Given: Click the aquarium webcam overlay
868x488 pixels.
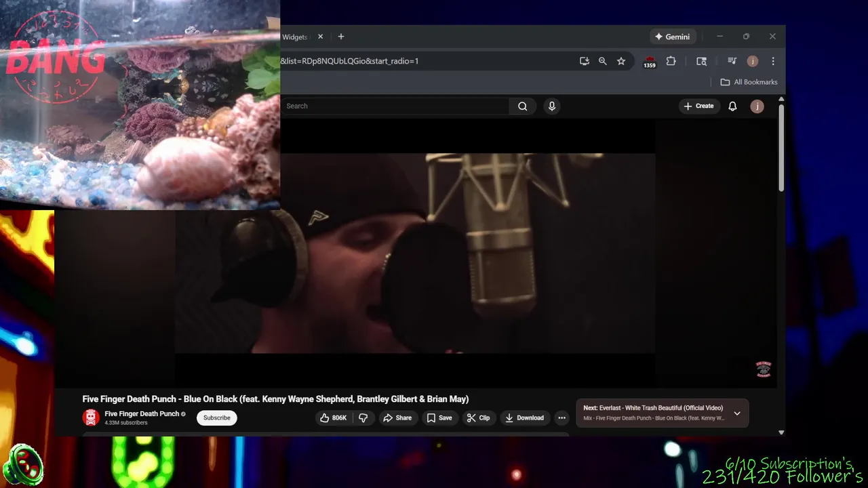Looking at the screenshot, I should click(140, 104).
